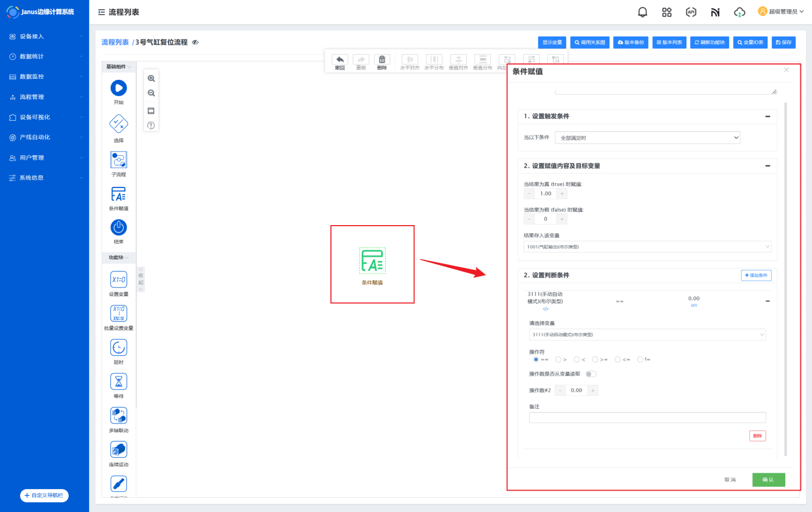Open the 当以下条件 trigger condition dropdown
Image resolution: width=812 pixels, height=512 pixels.
click(x=647, y=138)
